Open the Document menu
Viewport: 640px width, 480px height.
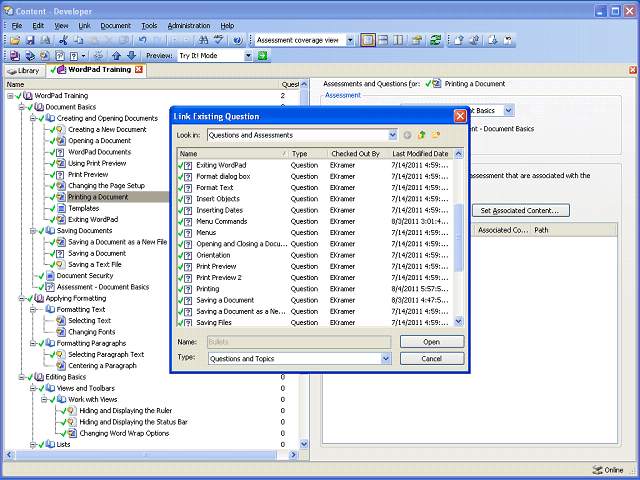pos(116,26)
